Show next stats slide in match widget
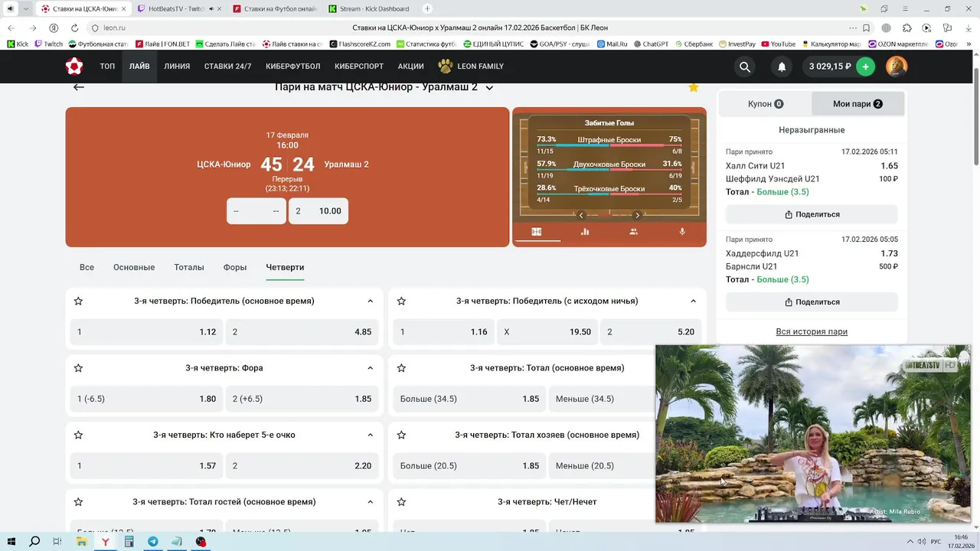980x551 pixels. [x=637, y=215]
